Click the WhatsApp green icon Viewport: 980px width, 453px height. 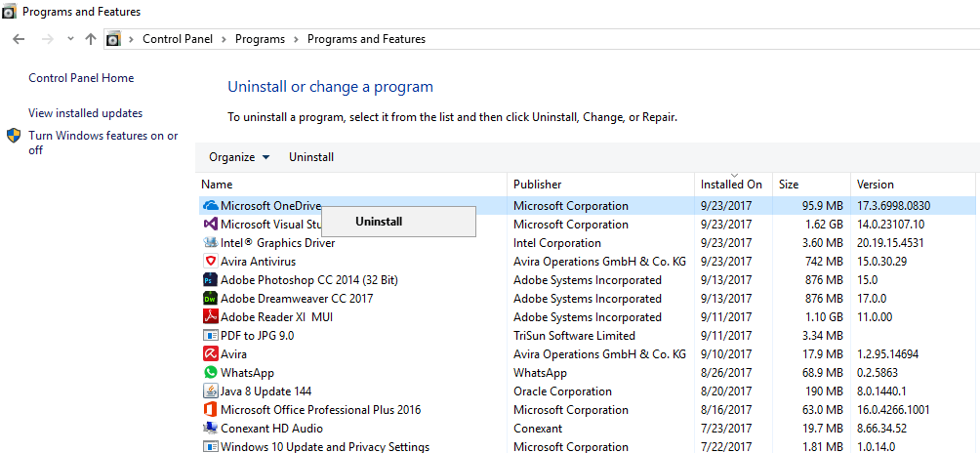point(210,372)
